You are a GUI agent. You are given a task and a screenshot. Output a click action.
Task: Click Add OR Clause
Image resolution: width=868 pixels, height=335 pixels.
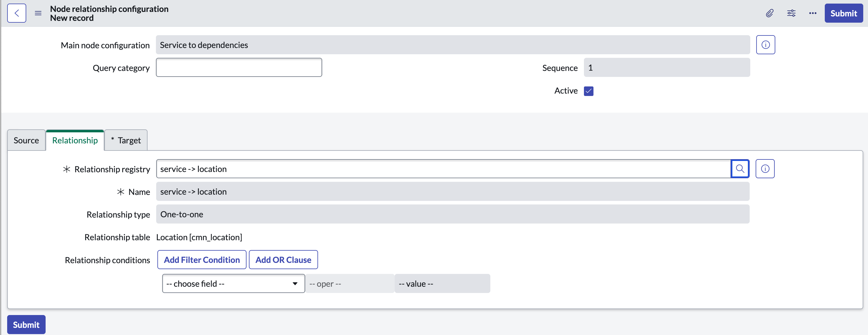(283, 260)
